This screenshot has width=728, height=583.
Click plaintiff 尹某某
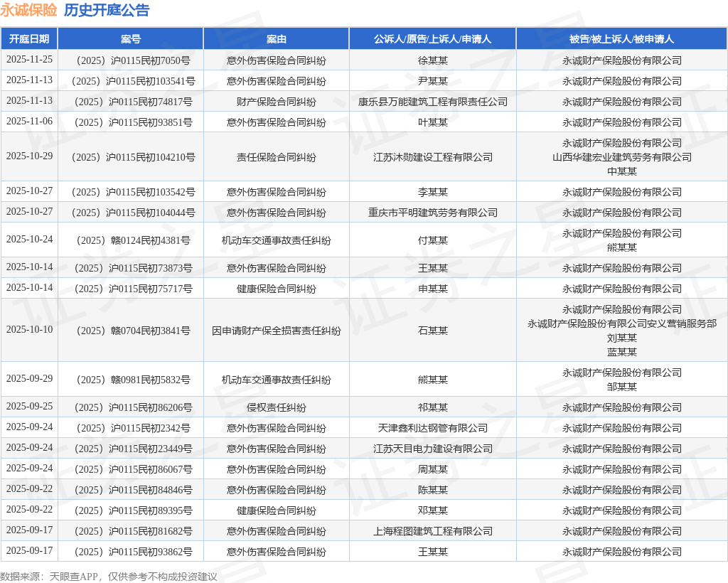[433, 81]
